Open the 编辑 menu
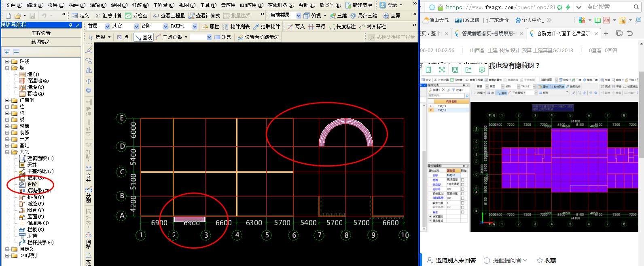This screenshot has width=644, height=266. point(35,5)
